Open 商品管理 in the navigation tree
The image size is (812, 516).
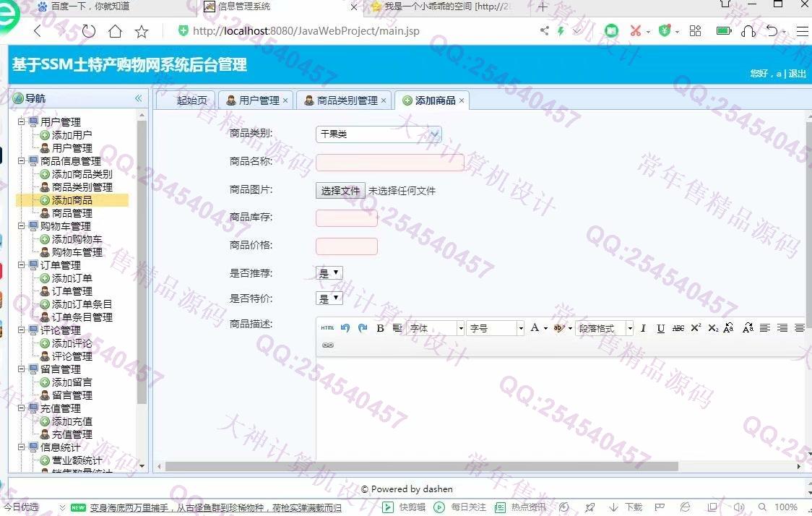pos(72,213)
